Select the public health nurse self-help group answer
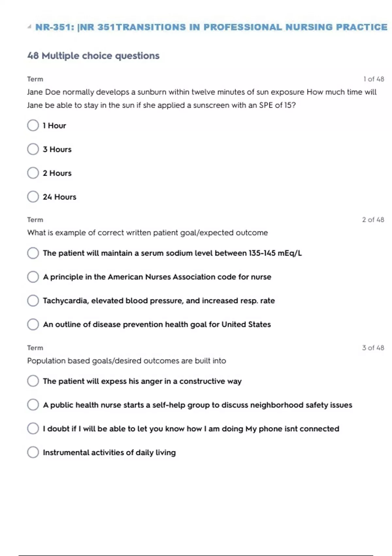The height and width of the screenshot is (556, 392). point(33,405)
